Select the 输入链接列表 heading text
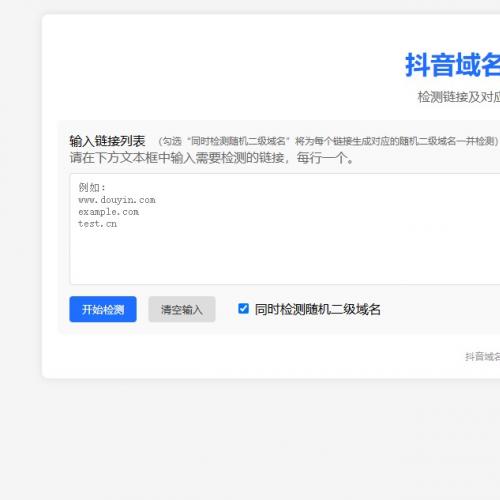This screenshot has width=500, height=500. coord(107,141)
